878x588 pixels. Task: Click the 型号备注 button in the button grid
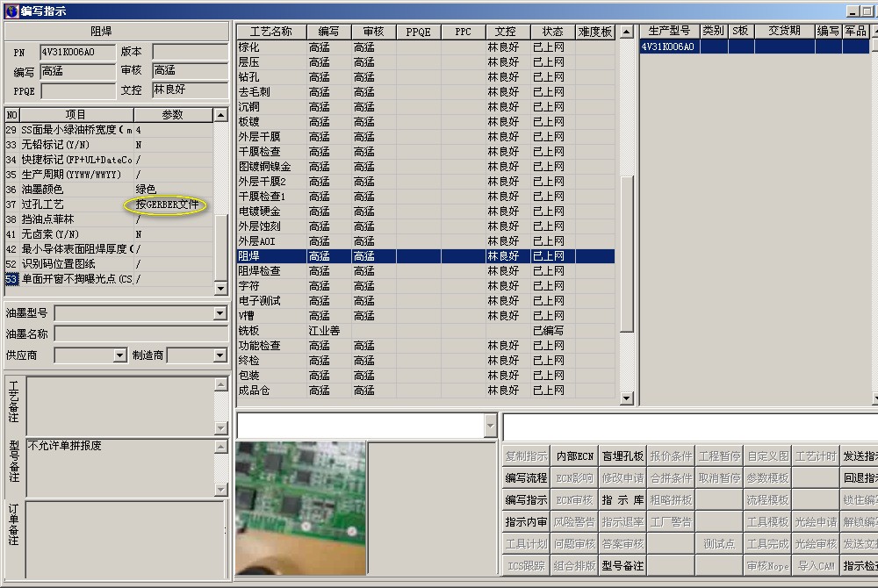623,566
